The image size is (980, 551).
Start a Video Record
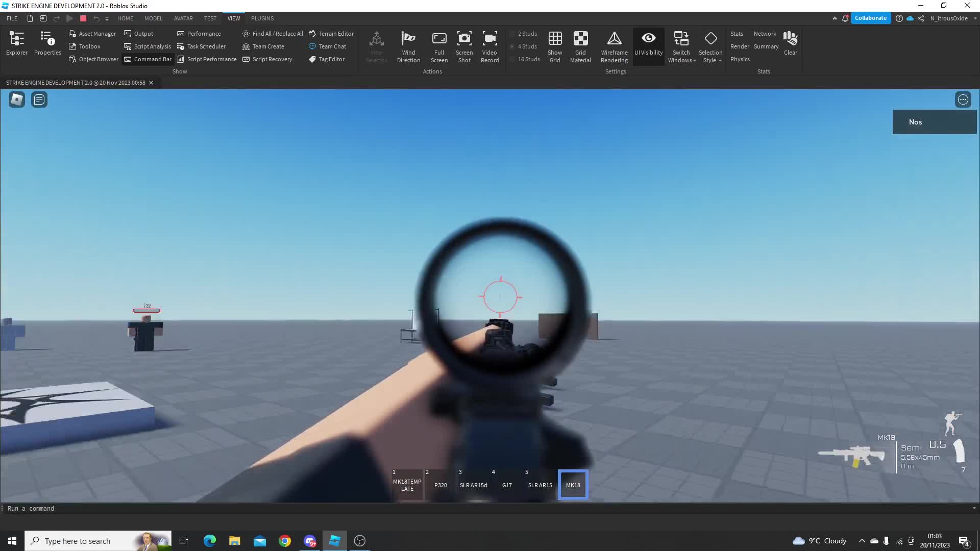tap(489, 46)
